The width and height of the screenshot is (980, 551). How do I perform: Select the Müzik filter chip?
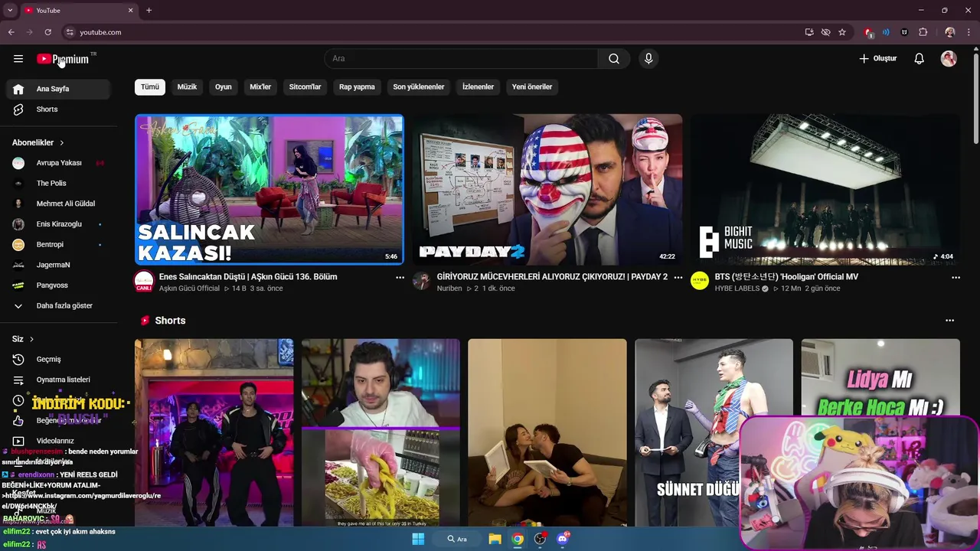click(x=187, y=87)
